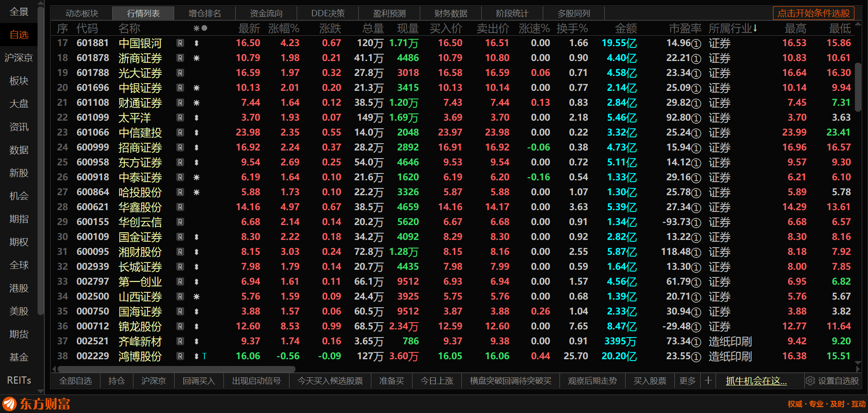Click the horizontal scrollbar thumb below the table
868x413 pixels.
tap(176, 369)
